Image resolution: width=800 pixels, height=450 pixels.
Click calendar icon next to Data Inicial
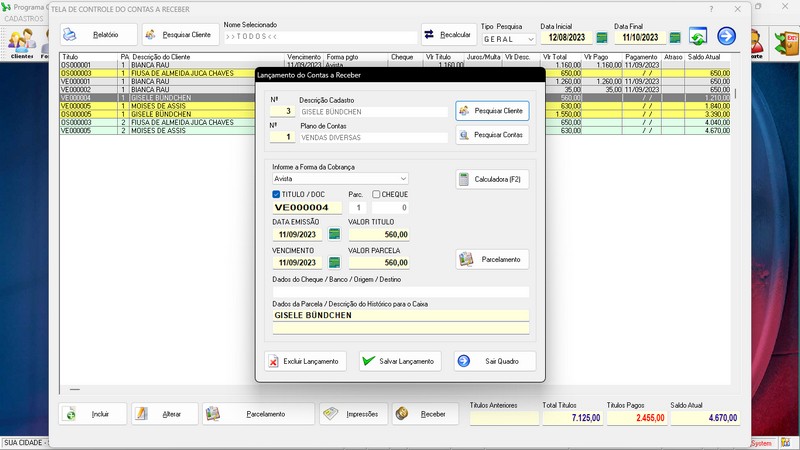click(602, 37)
